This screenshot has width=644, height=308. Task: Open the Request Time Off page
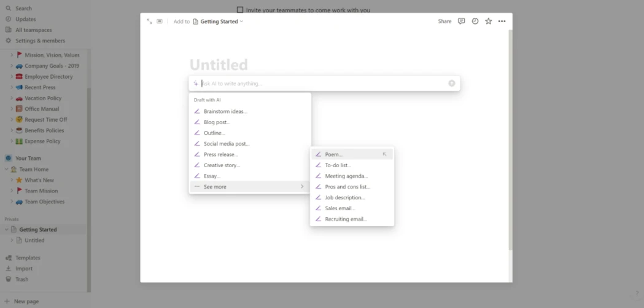(45, 120)
